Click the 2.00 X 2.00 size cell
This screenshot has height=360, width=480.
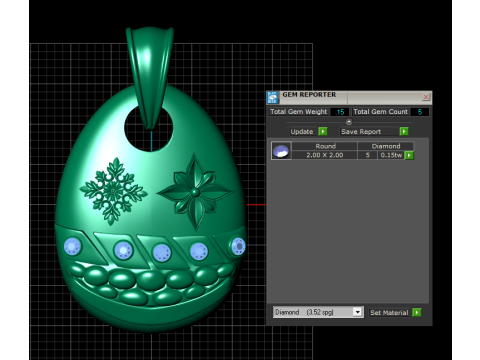point(325,155)
